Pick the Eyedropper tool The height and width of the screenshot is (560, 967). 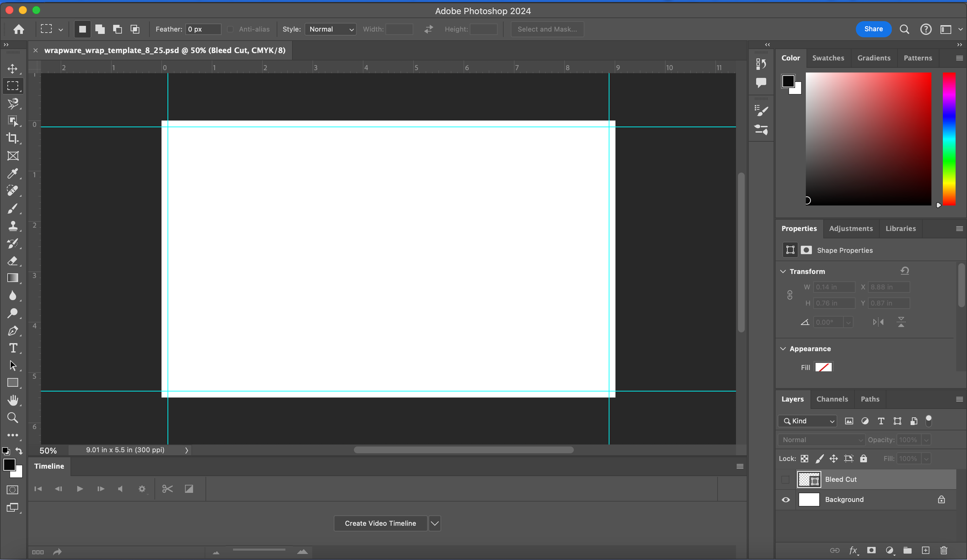13,173
